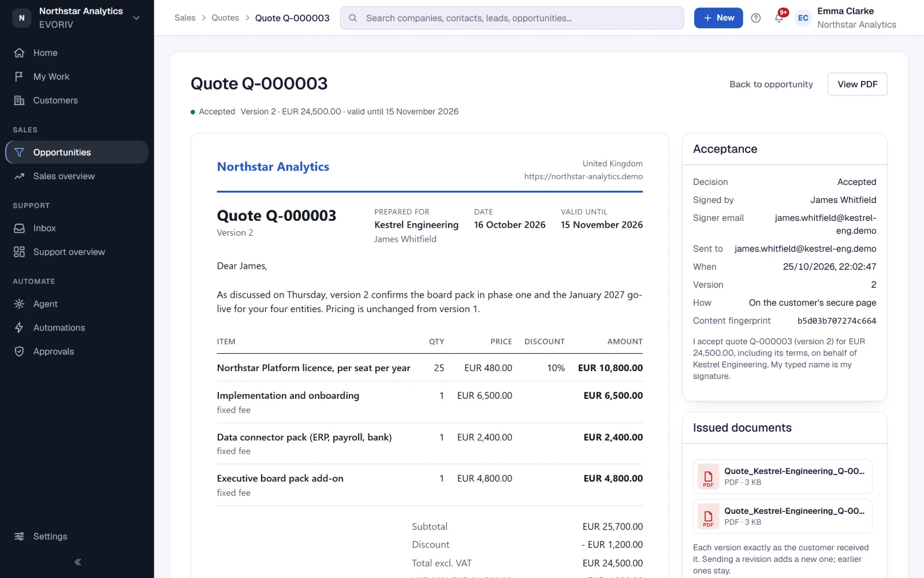Click the Signed by James Whitfield value
This screenshot has height=578, width=924.
point(843,200)
